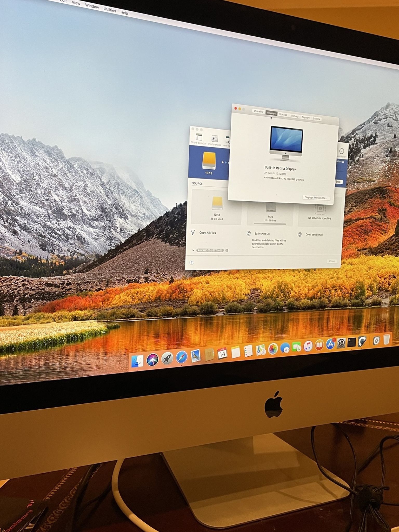Open System Preferences gear in Dock
Screen dimensions: 399x532
(341, 343)
